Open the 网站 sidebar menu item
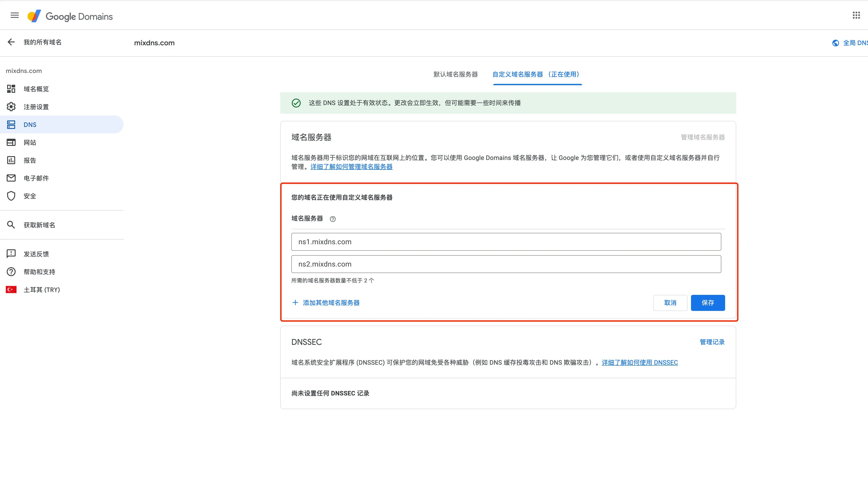Viewport: 868px width, 484px height. click(x=30, y=143)
